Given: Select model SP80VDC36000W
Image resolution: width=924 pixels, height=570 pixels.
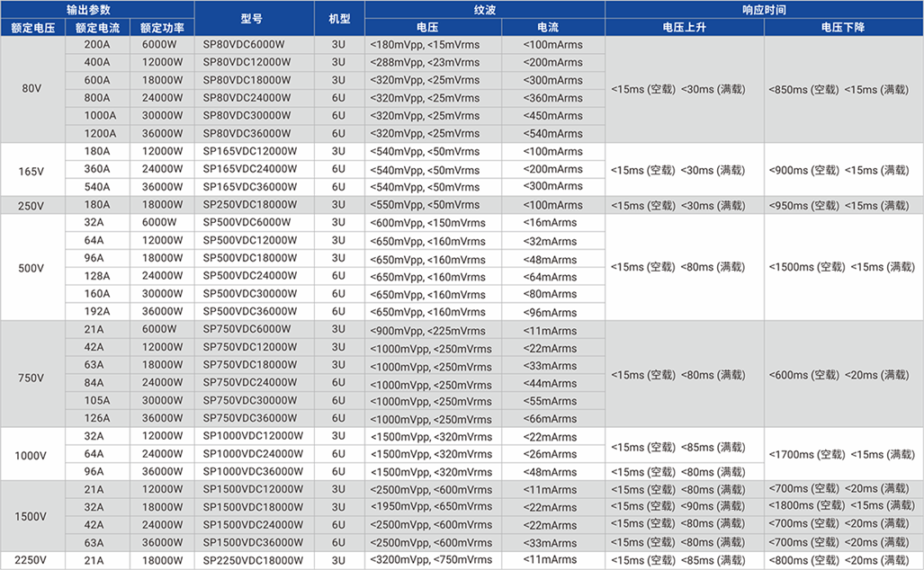Looking at the screenshot, I should tap(247, 134).
